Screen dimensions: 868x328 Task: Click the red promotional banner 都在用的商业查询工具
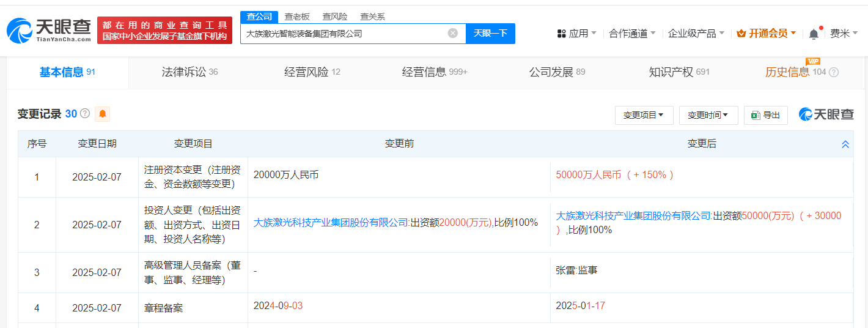[x=164, y=30]
